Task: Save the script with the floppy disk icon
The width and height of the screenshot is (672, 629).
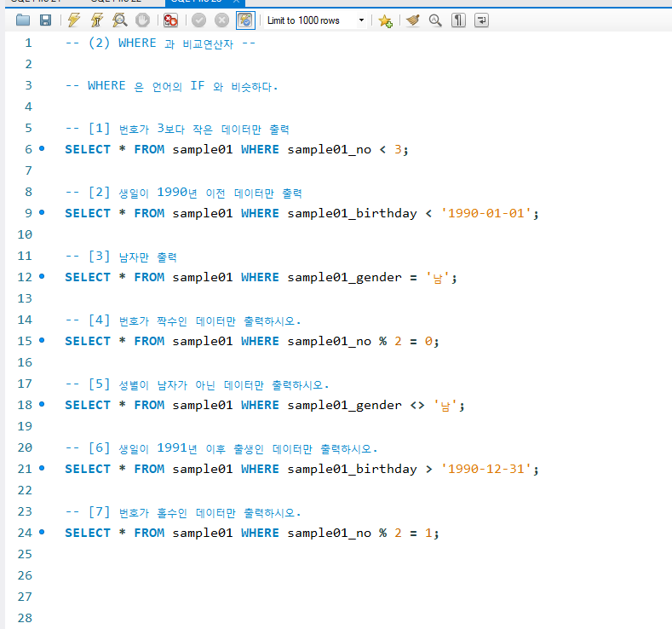Action: (45, 20)
